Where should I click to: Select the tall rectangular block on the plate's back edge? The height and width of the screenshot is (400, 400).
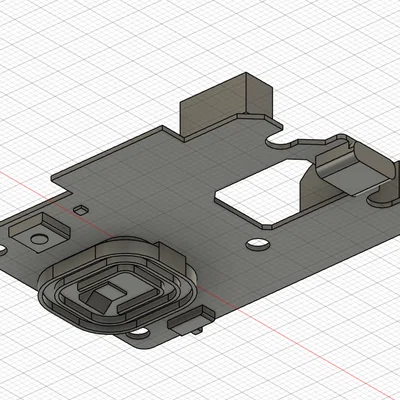click(226, 105)
